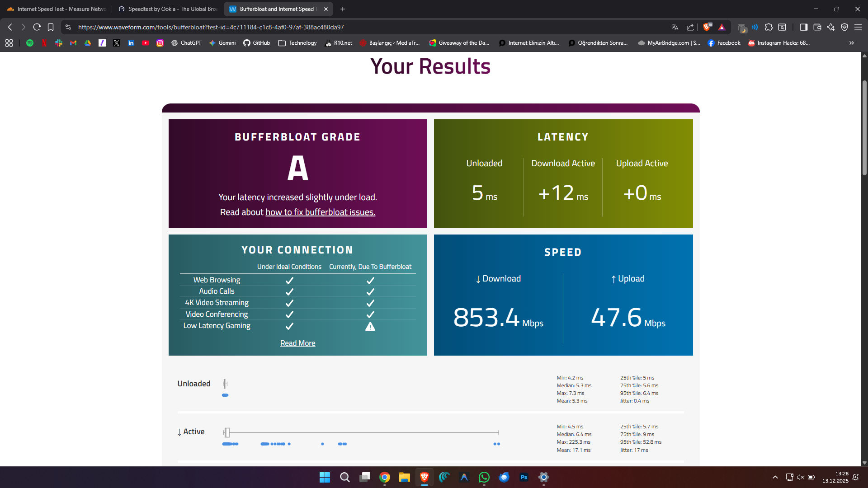
Task: Open the GitHub bookmark
Action: 257,43
